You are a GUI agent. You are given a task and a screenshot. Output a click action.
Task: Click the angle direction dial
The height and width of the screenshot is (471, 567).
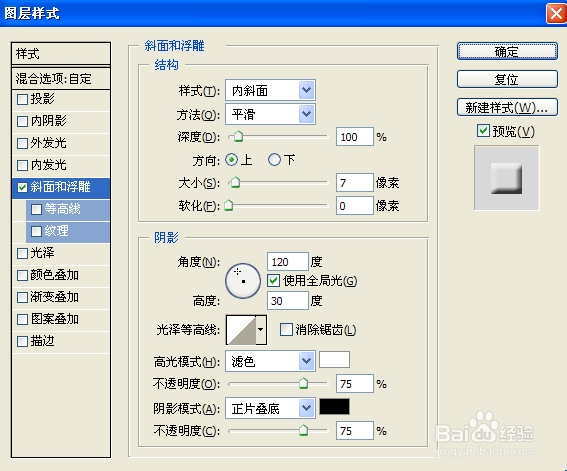point(243,281)
